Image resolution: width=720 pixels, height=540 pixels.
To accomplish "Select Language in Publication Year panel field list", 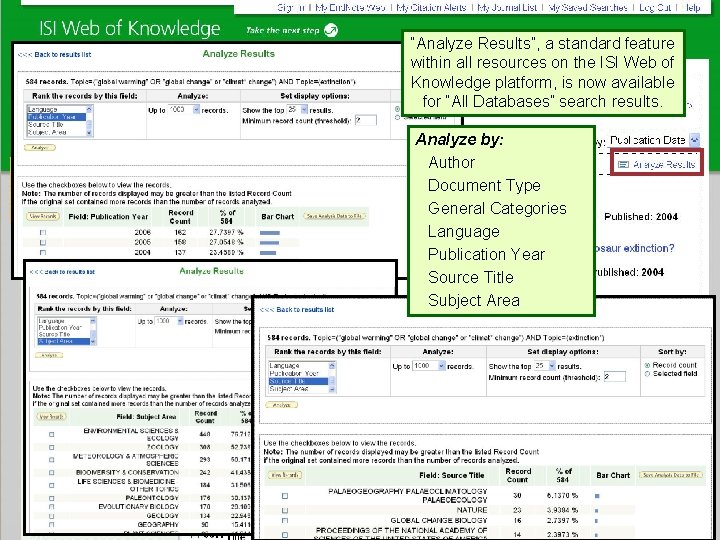I will coord(56,109).
